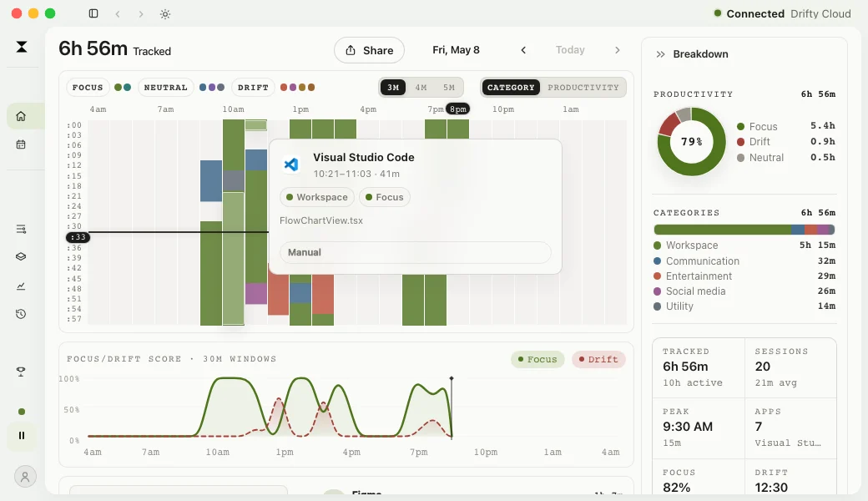868x501 pixels.
Task: Click the categories stacked color bar
Action: click(744, 230)
